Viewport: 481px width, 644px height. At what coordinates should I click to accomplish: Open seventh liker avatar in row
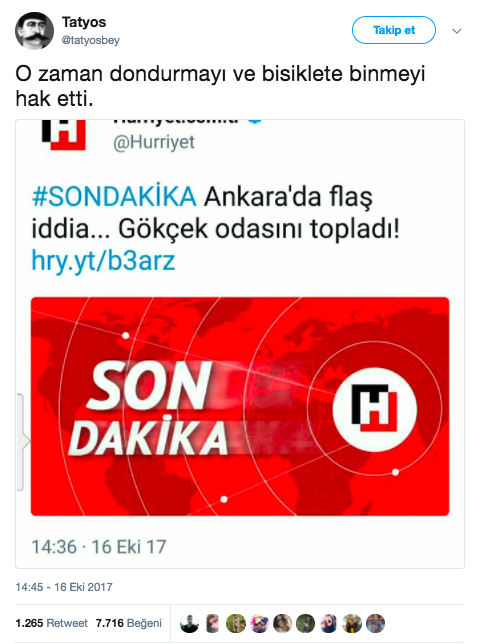(x=329, y=623)
